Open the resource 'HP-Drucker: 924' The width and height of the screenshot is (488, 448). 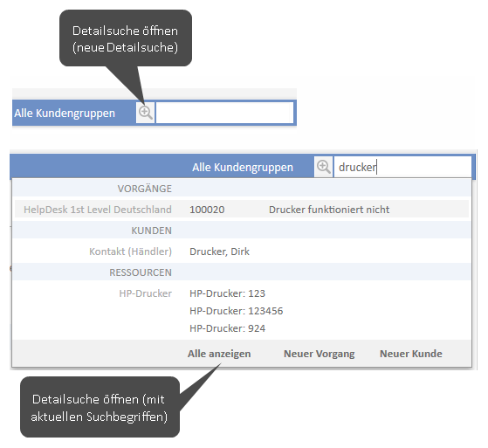[227, 328]
